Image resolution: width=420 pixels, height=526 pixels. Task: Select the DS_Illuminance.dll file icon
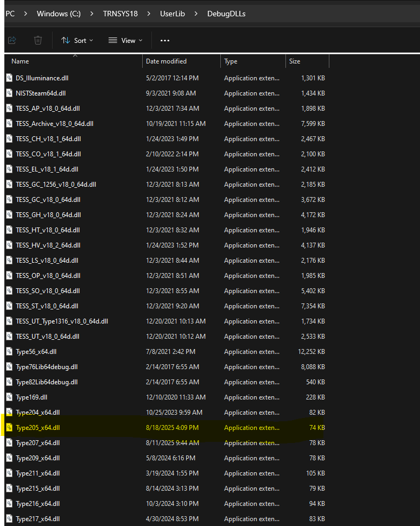point(9,78)
